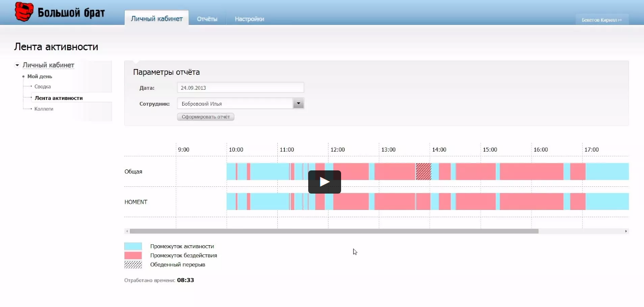The image size is (644, 307).
Task: Open user menu Бекетов Кирилл
Action: tap(601, 20)
